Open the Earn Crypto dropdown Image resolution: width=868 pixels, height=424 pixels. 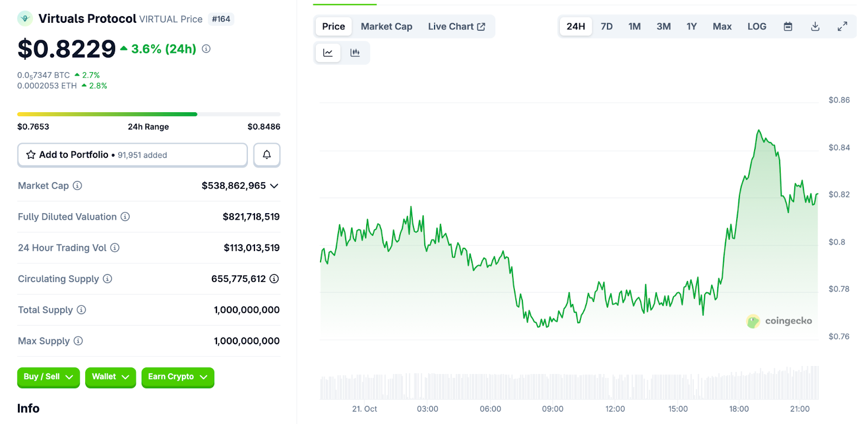tap(177, 377)
